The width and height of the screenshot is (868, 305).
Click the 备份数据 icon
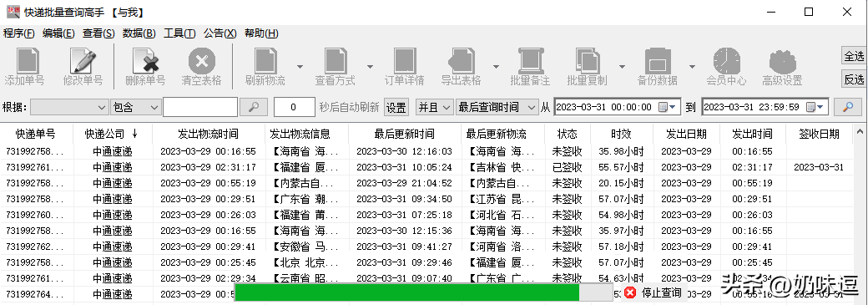click(658, 61)
